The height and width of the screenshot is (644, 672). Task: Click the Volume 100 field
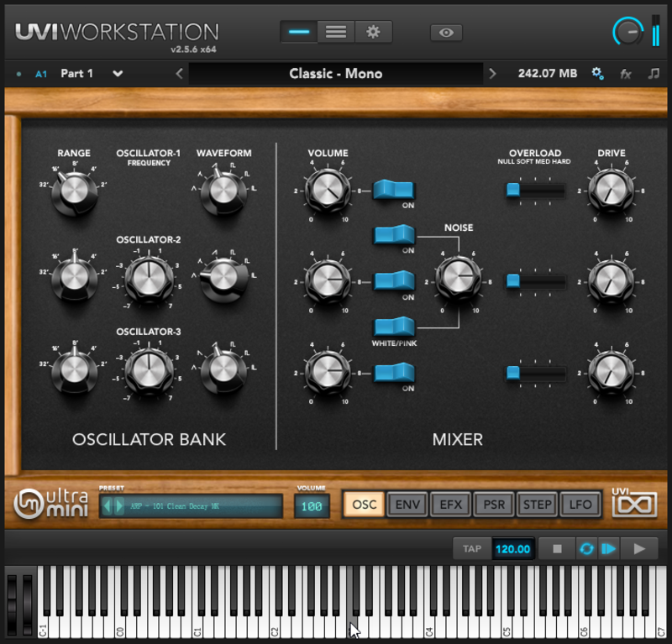tap(312, 506)
